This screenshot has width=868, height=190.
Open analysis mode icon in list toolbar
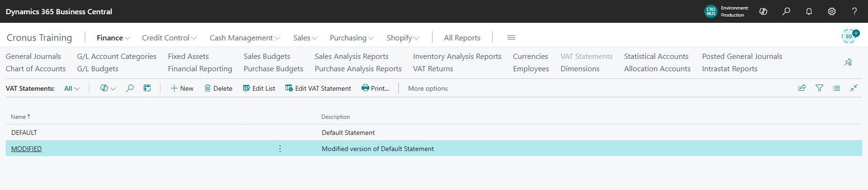pos(147,88)
